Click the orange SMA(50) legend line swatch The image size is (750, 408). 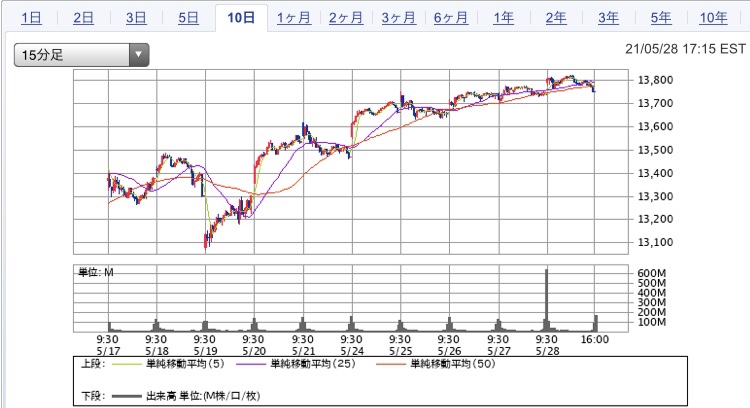(x=391, y=364)
